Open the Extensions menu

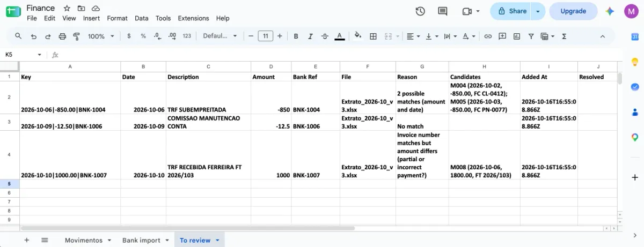pyautogui.click(x=193, y=18)
